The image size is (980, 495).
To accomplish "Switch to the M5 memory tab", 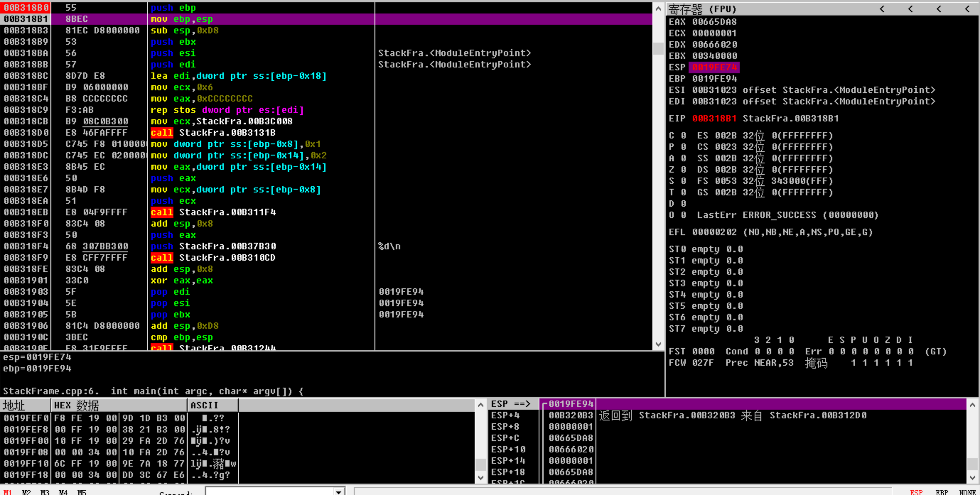I will (x=82, y=492).
